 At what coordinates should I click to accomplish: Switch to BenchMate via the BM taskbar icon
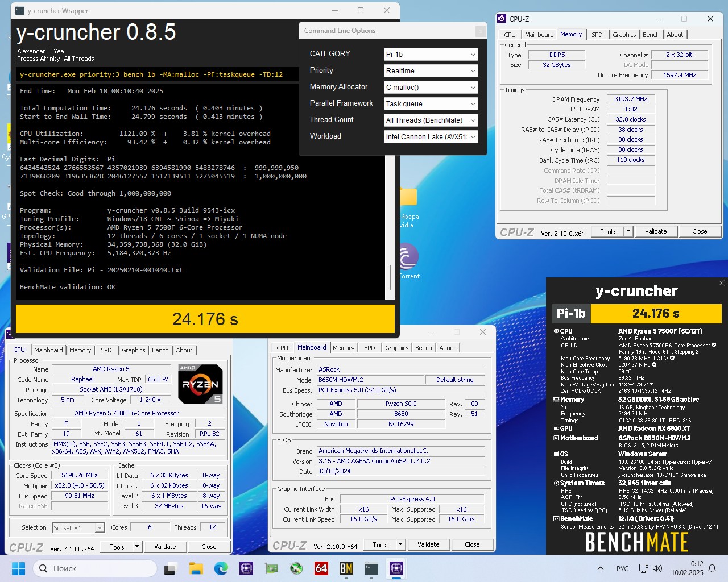coord(346,568)
